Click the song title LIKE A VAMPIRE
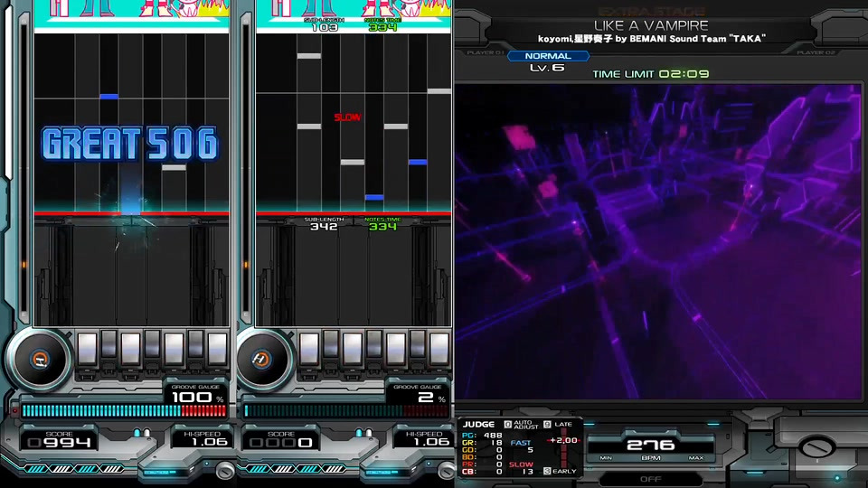 651,25
